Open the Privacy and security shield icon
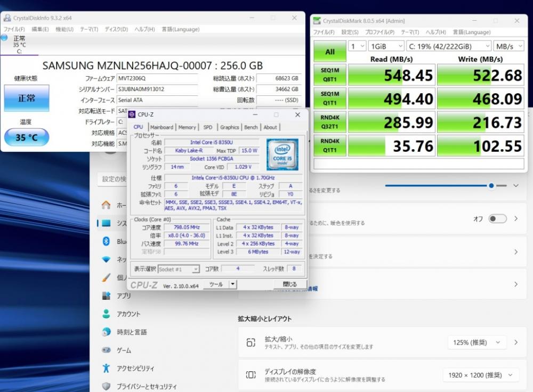The width and height of the screenshot is (533, 392). click(106, 386)
